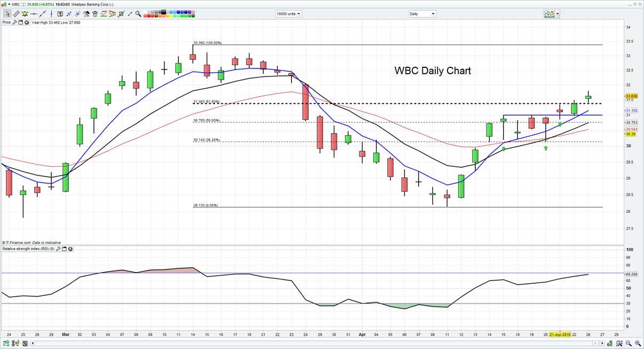
Task: Click the Price panel window icon
Action: tap(20, 22)
